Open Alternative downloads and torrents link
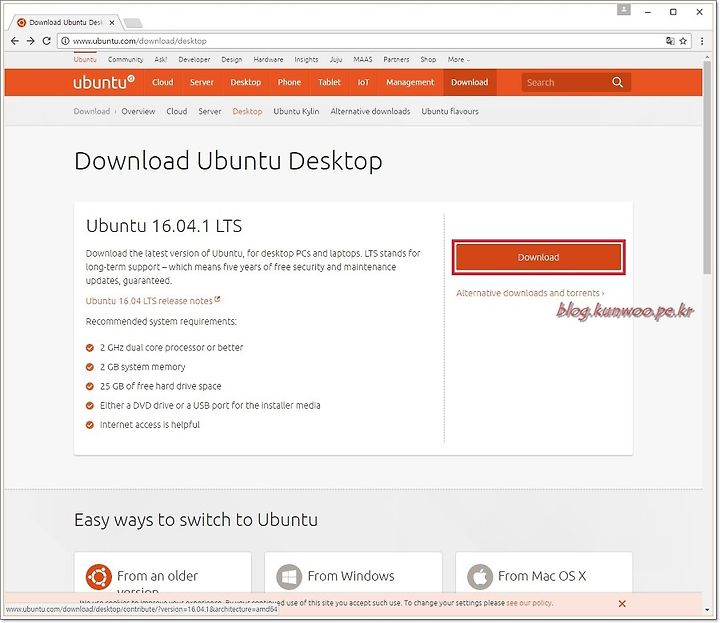The width and height of the screenshot is (720, 623). point(530,293)
